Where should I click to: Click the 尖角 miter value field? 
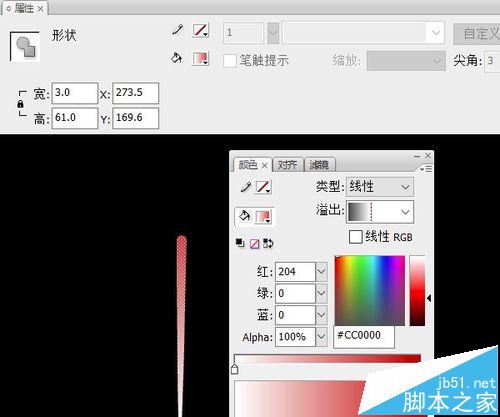click(x=492, y=61)
